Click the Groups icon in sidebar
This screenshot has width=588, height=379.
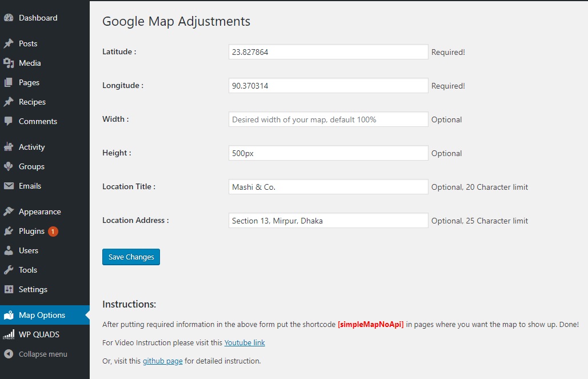pos(9,166)
